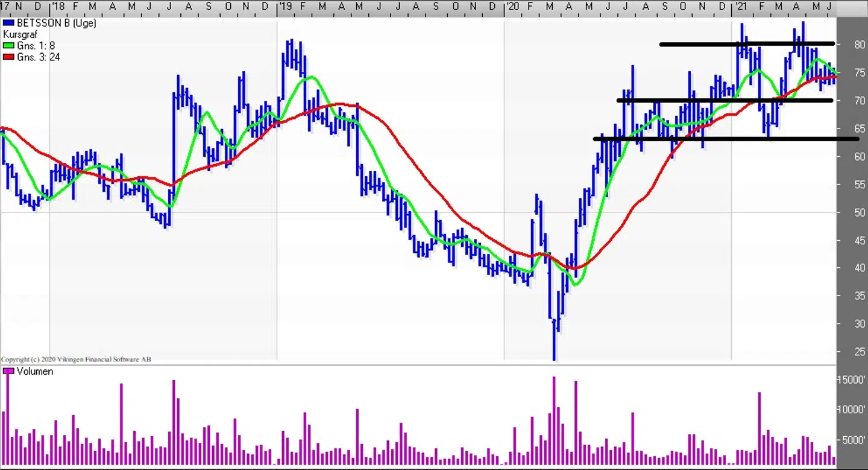Viewport: 868px width, 470px height.
Task: Click the 25 label on the price axis
Action: [x=859, y=351]
